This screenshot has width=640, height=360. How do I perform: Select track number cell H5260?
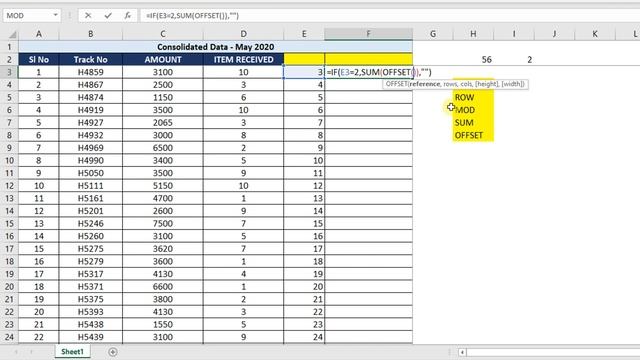[x=91, y=236]
